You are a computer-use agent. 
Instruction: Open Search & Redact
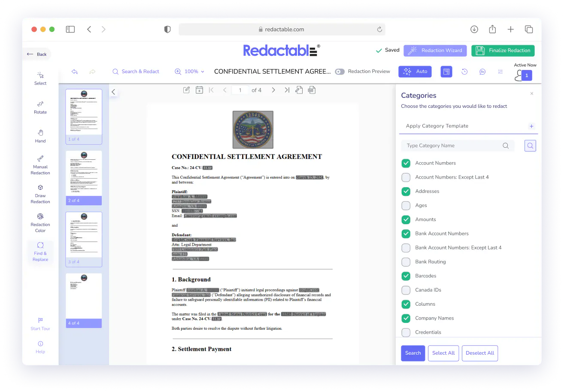click(x=136, y=72)
